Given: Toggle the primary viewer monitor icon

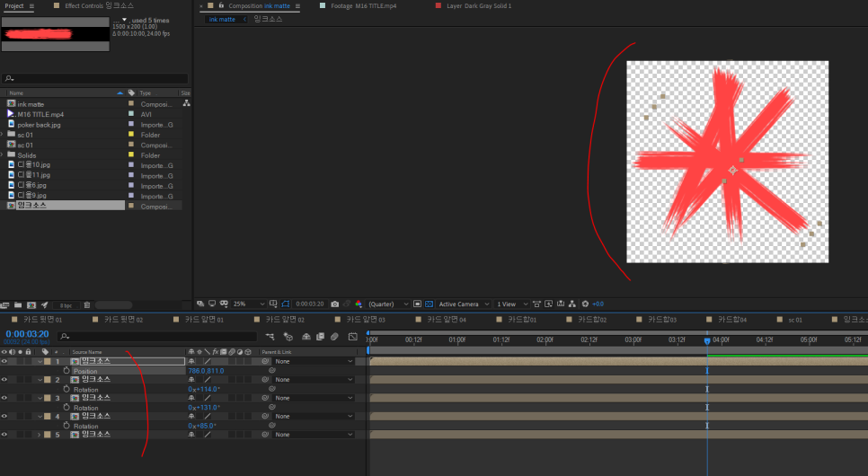Looking at the screenshot, I should [212, 304].
